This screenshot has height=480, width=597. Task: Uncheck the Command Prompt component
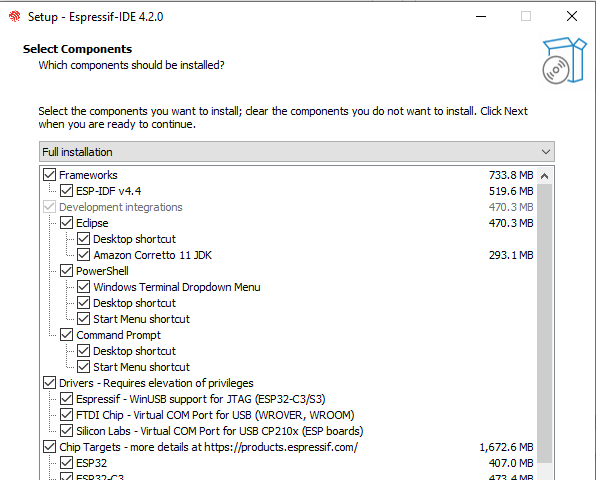(67, 335)
